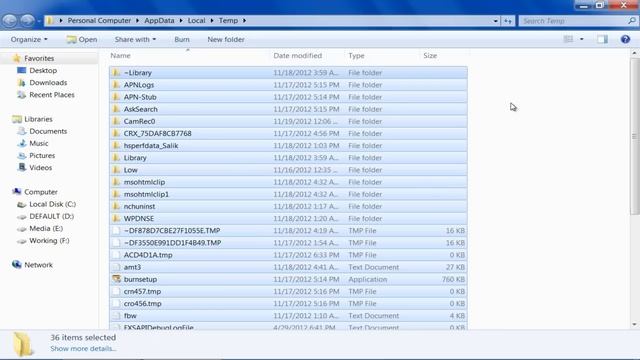
Task: Click the search magnifier icon
Action: click(x=631, y=20)
